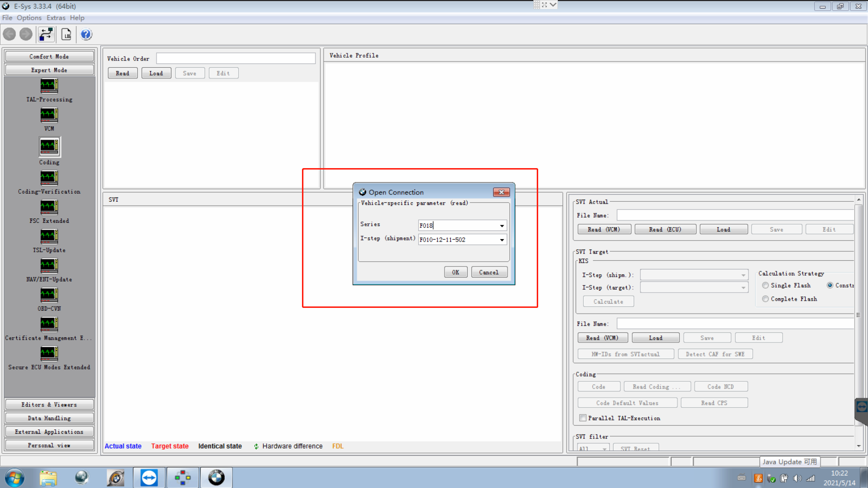
Task: Click Vehicle Order Read button
Action: click(x=122, y=73)
